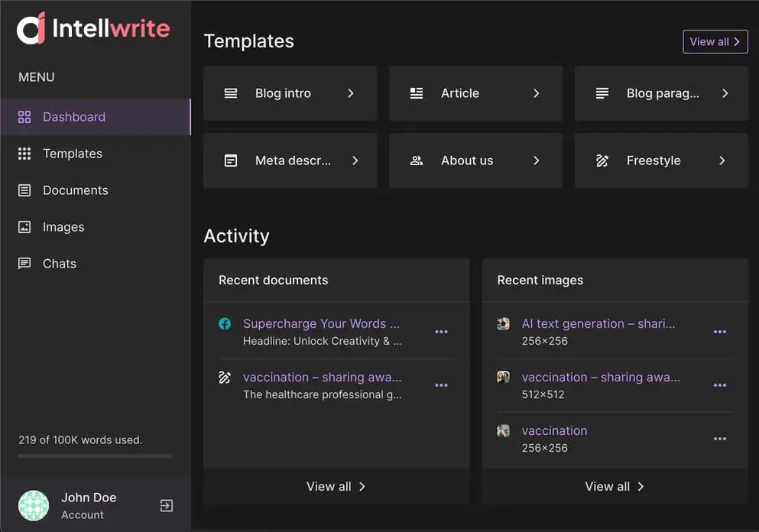Click the Facebook icon in Recent documents

[225, 324]
